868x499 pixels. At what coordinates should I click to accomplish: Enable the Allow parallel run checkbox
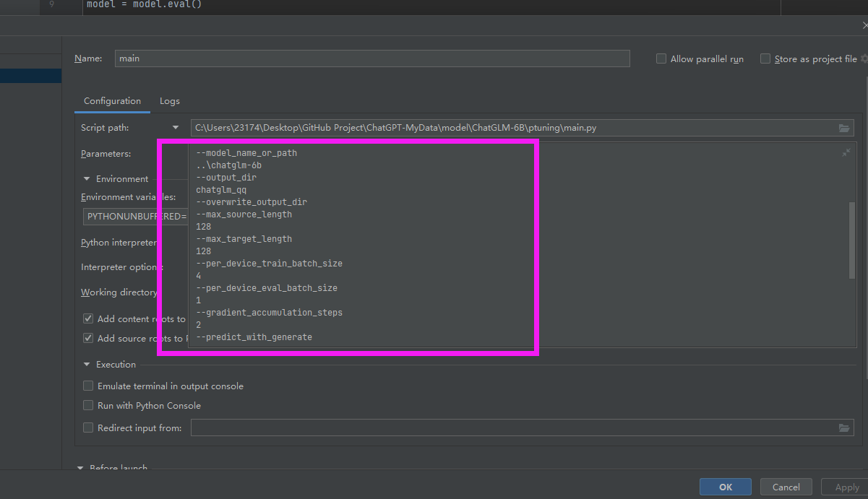pos(661,58)
